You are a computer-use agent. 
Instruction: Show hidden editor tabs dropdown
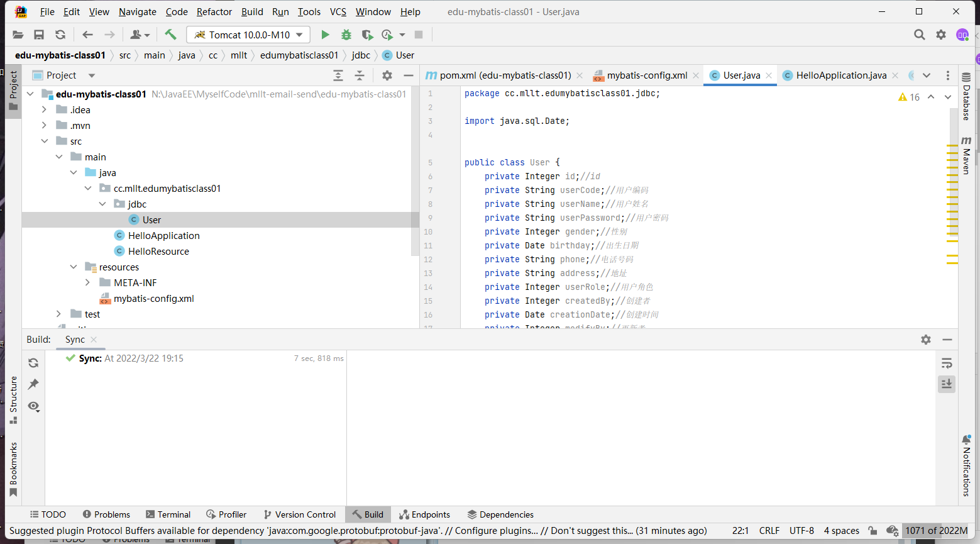tap(927, 75)
